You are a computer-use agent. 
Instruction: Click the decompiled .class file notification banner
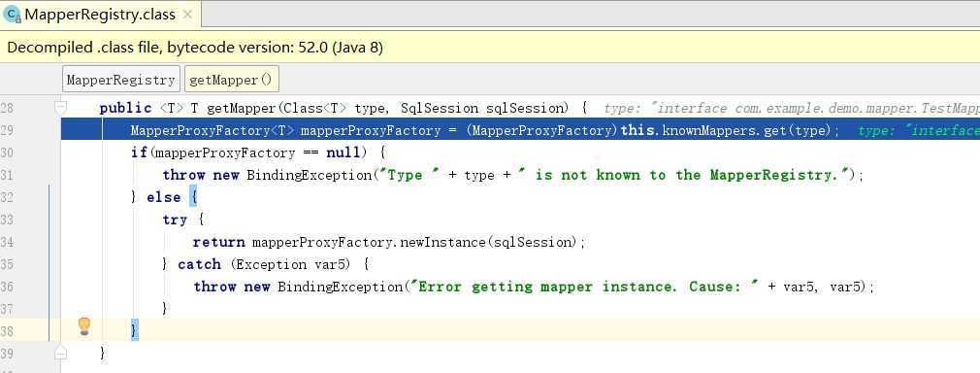pos(490,47)
